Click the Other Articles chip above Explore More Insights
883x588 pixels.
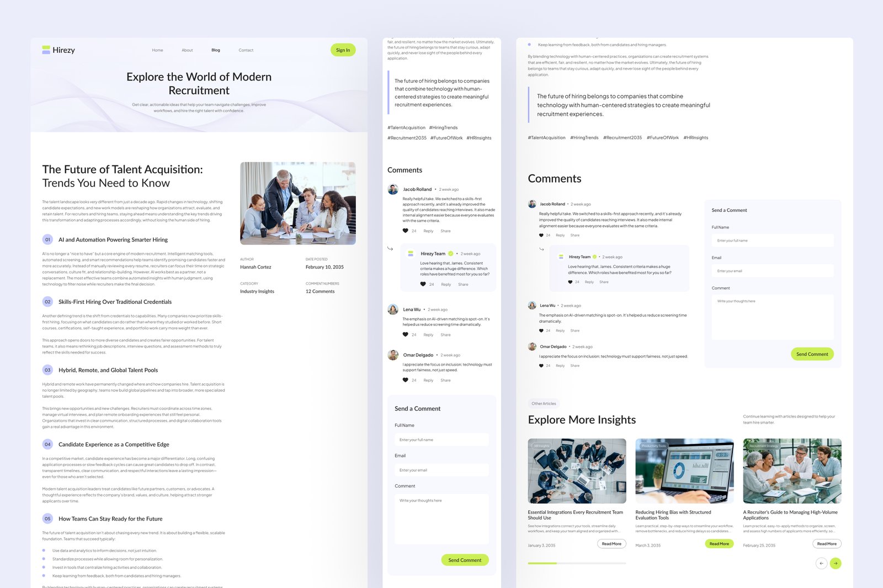(544, 403)
